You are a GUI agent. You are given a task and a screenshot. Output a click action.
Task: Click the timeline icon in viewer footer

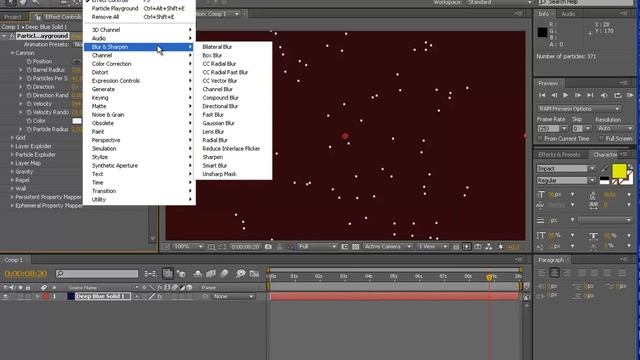pos(478,247)
